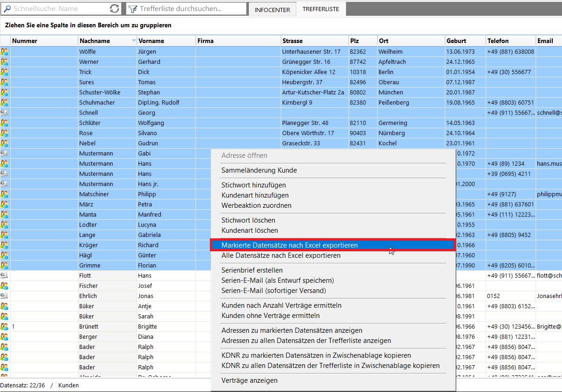
Task: Click the grey contact icon for Schnell Georg
Action: pyautogui.click(x=5, y=113)
